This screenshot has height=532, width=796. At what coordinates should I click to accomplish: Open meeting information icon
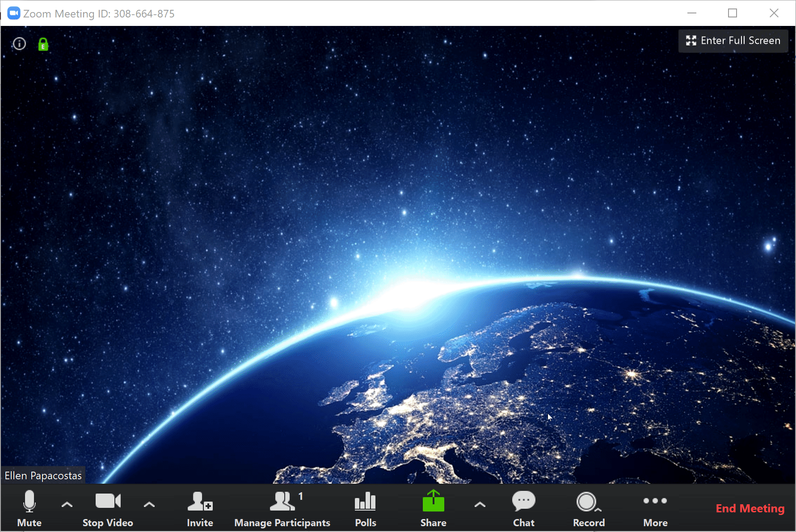(19, 44)
